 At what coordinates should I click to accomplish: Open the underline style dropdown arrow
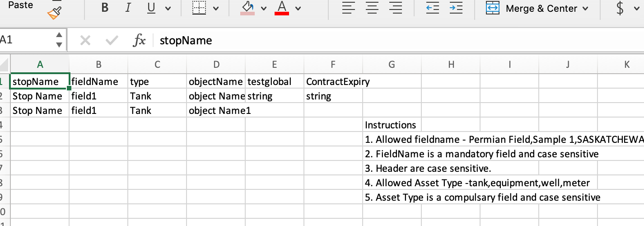pos(168,8)
